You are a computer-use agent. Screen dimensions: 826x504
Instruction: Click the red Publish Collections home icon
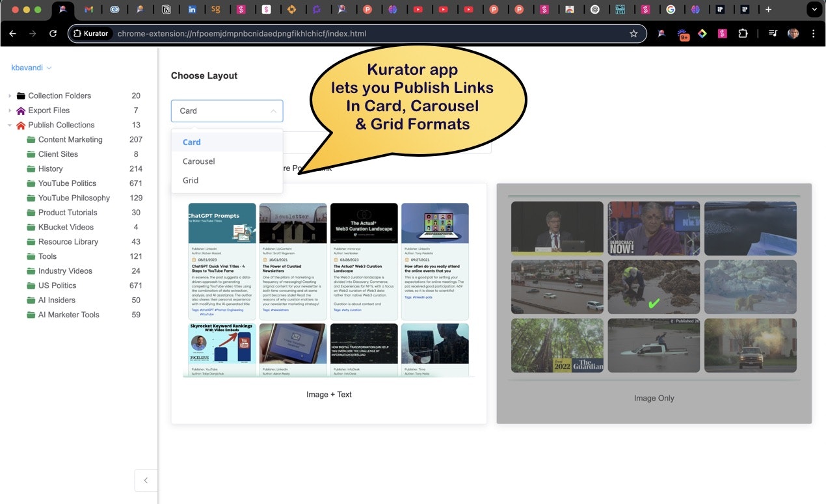pyautogui.click(x=21, y=126)
